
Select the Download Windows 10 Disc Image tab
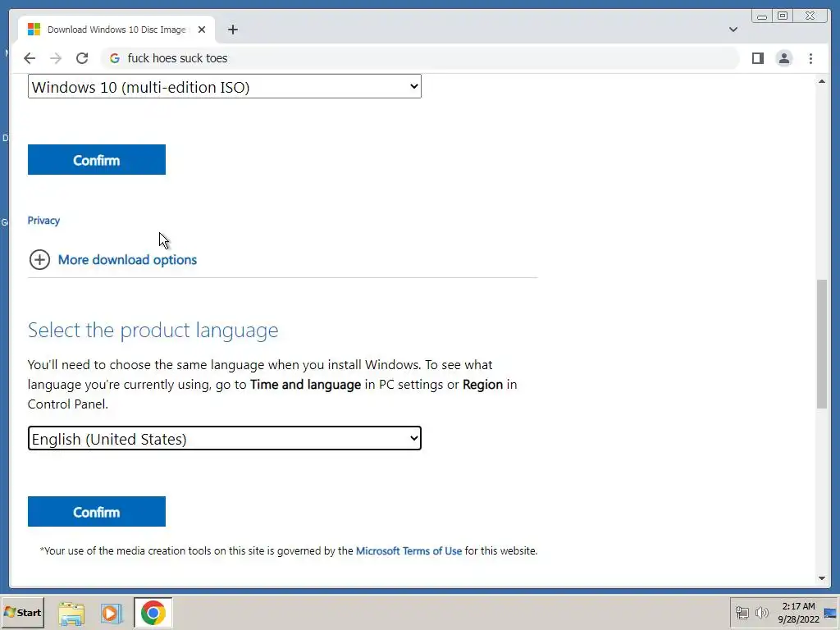click(116, 30)
